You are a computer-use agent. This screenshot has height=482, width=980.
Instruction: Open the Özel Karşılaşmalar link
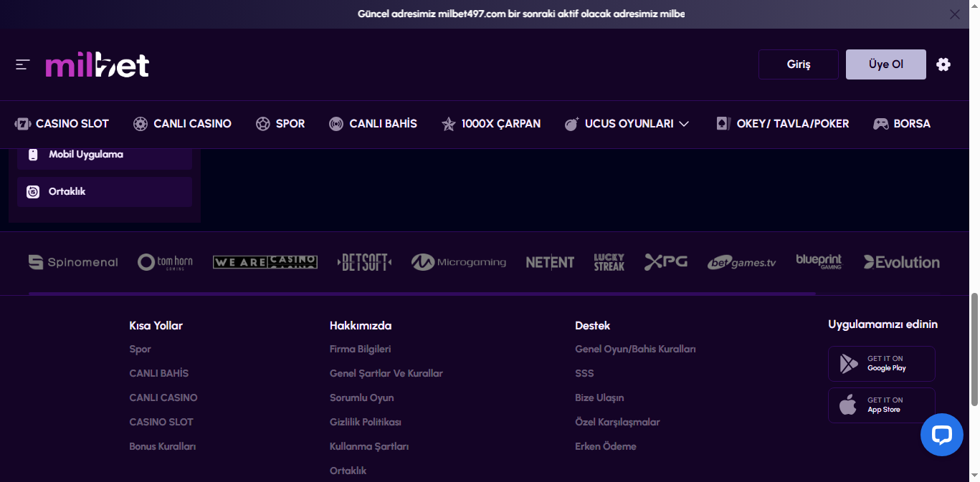click(617, 423)
